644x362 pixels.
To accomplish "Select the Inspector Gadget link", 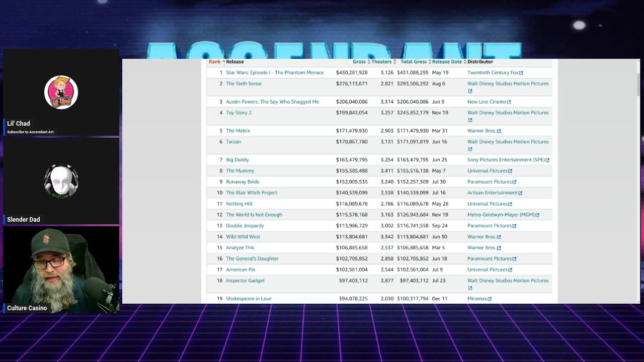I will click(245, 281).
